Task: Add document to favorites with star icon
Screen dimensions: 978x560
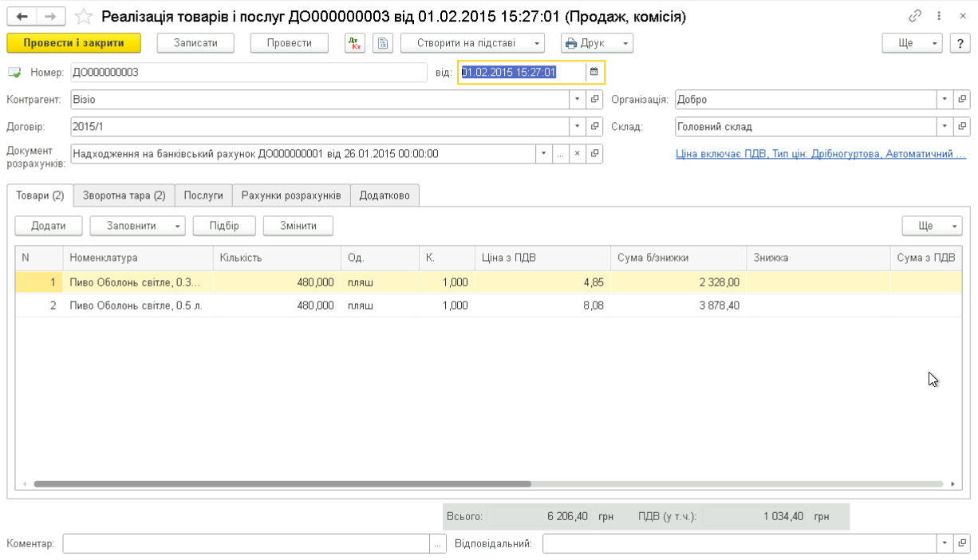Action: (83, 17)
